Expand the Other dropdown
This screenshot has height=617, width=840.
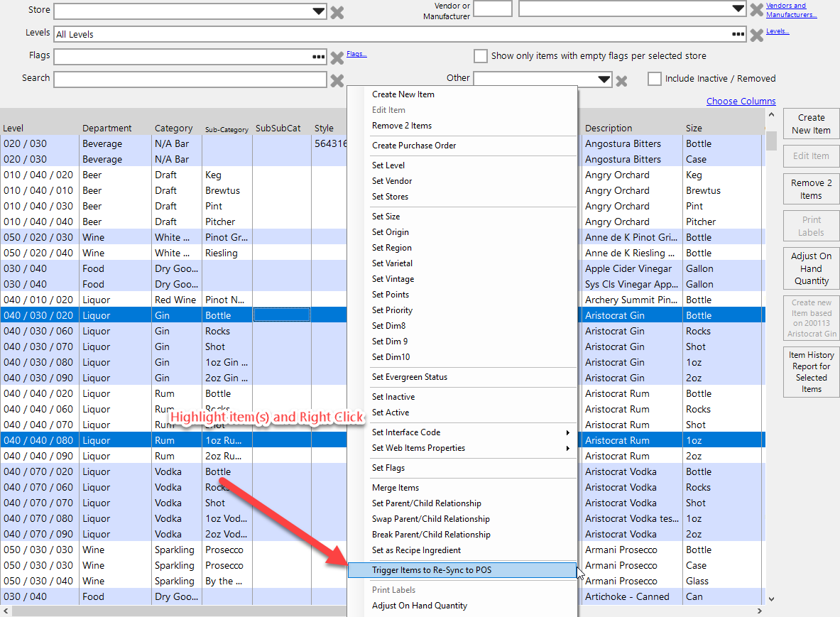coord(604,80)
